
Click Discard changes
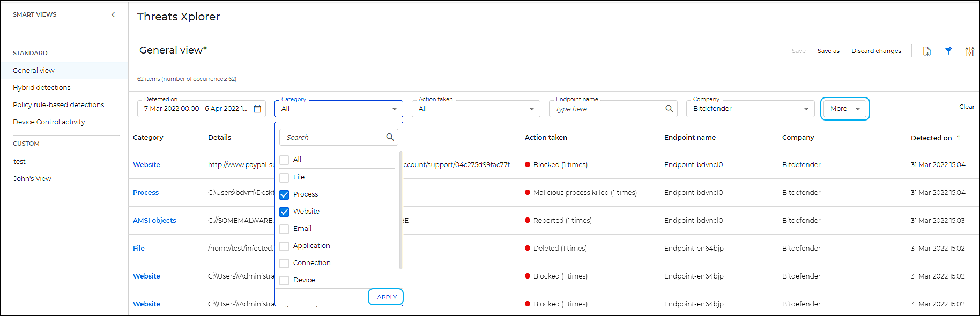pos(876,51)
